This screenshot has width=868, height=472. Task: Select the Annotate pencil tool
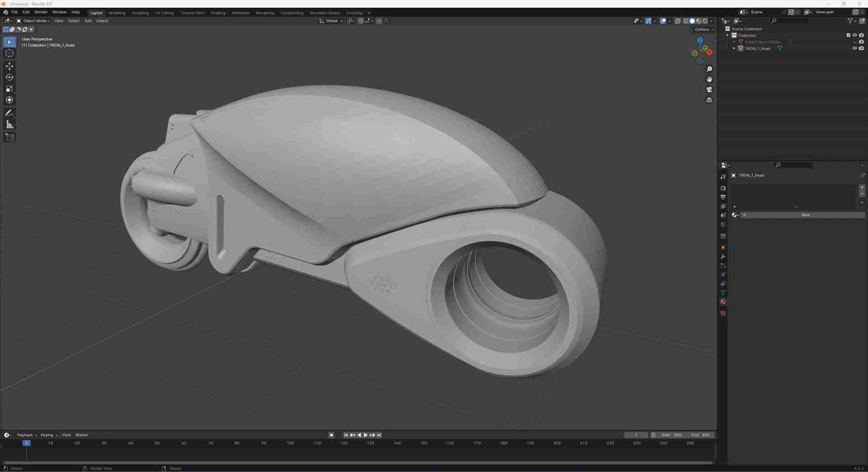9,113
